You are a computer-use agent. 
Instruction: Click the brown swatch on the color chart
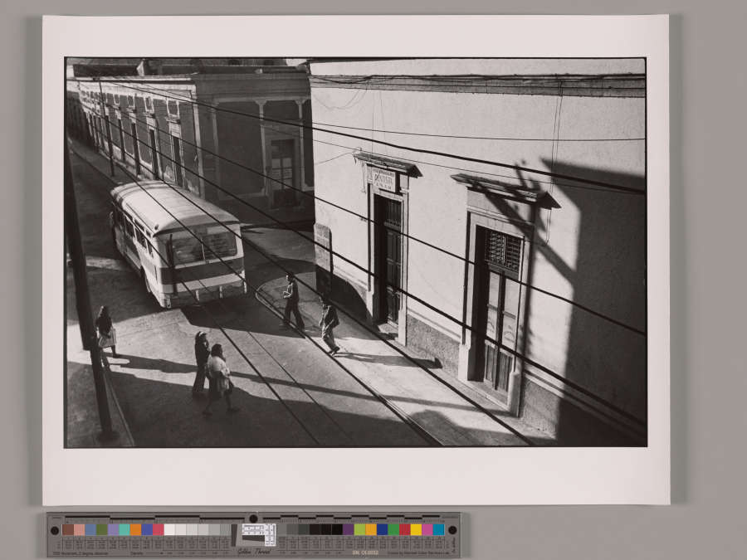[68, 529]
